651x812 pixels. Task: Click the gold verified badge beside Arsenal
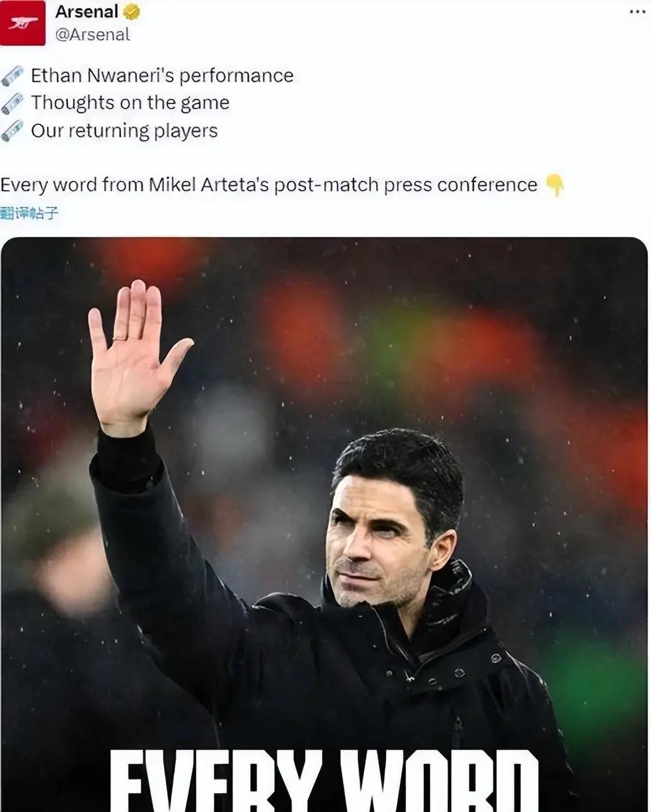132,12
